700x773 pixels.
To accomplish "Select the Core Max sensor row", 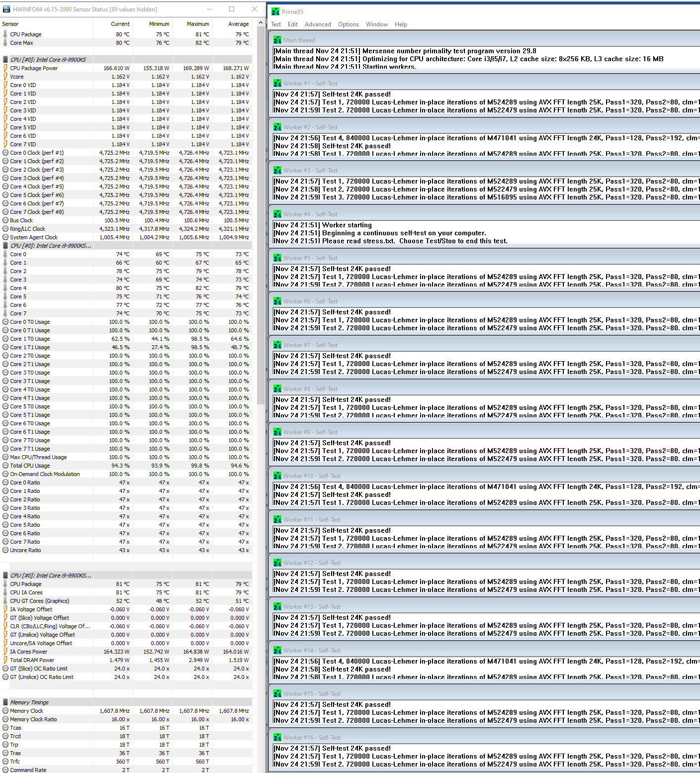I will coord(126,43).
